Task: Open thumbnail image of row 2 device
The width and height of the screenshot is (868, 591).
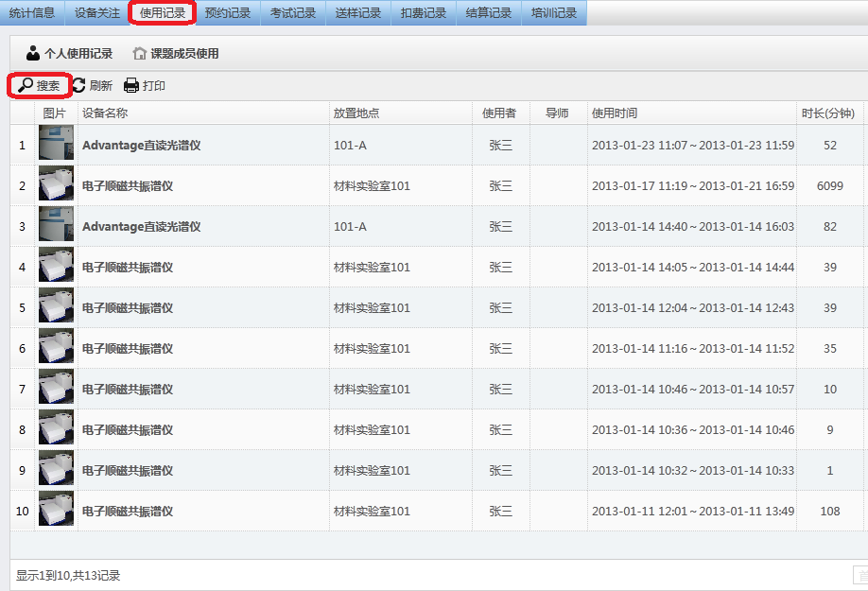Action: (x=56, y=186)
